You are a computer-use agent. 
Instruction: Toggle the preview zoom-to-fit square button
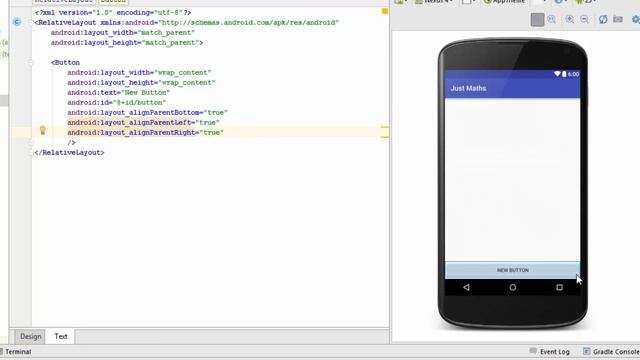click(537, 20)
